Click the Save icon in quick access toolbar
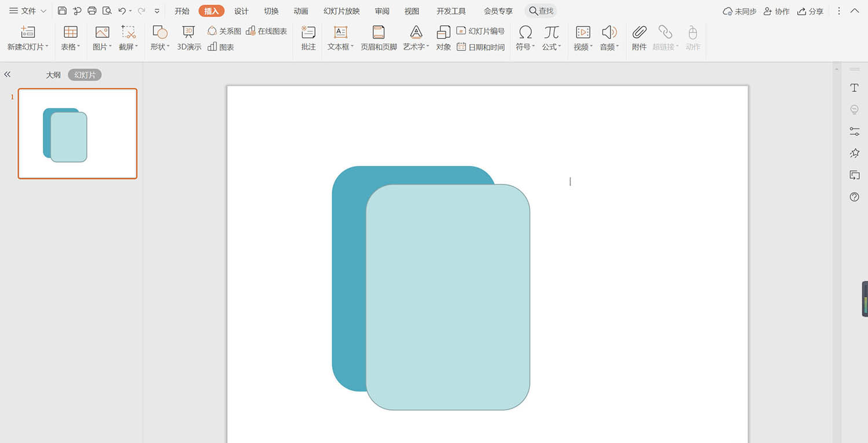This screenshot has width=868, height=443. [x=62, y=11]
